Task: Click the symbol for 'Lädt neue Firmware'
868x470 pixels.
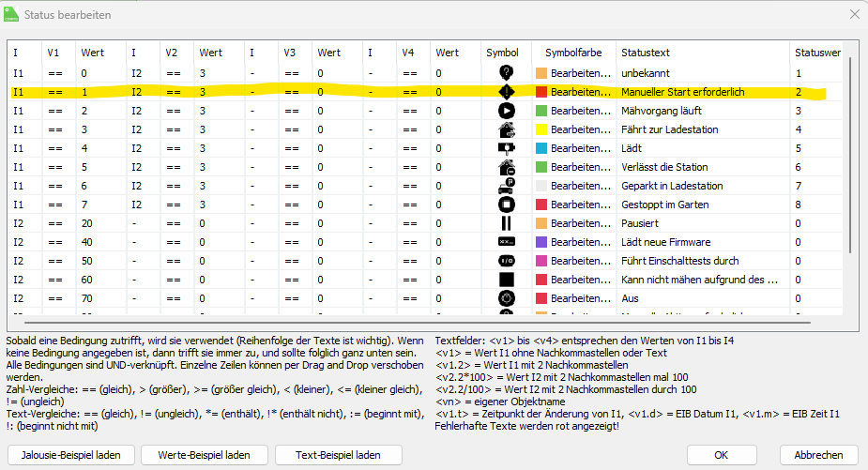Action: tap(506, 242)
